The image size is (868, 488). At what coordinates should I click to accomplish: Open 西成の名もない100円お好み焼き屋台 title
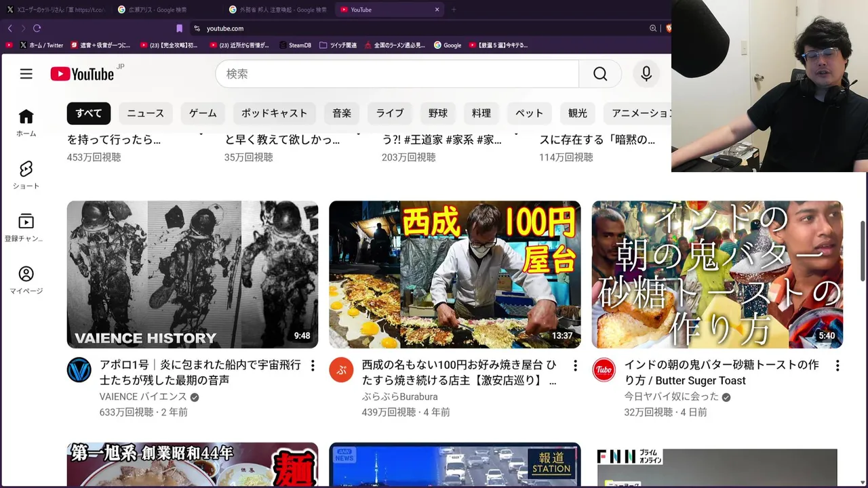(x=459, y=373)
